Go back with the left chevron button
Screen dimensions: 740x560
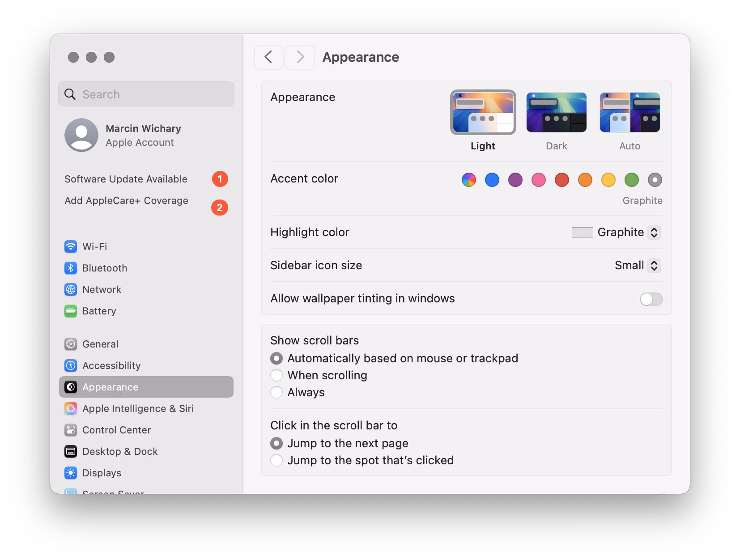coord(268,57)
